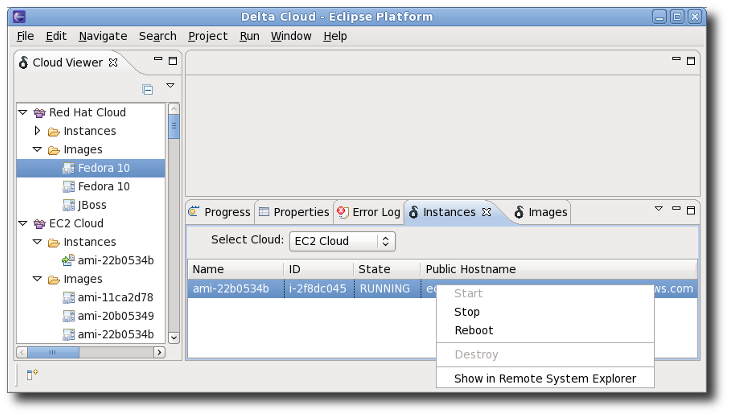Open the Navigate menu
The width and height of the screenshot is (730, 416).
tap(103, 36)
